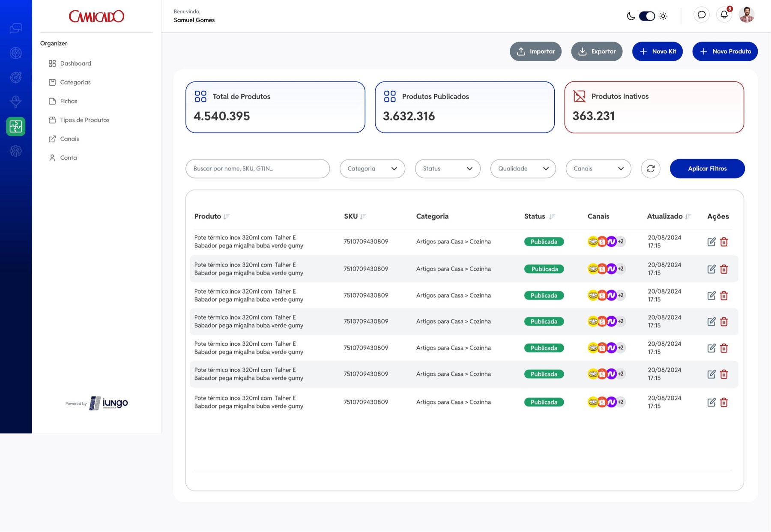
Task: Sort table by Status column icon
Action: pyautogui.click(x=552, y=217)
